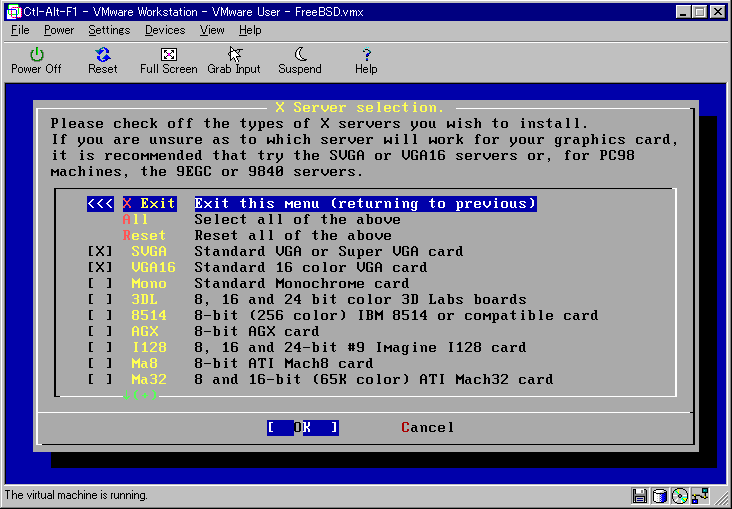The width and height of the screenshot is (732, 509).
Task: Click 'X Server selection.' dialog title
Action: [x=359, y=108]
